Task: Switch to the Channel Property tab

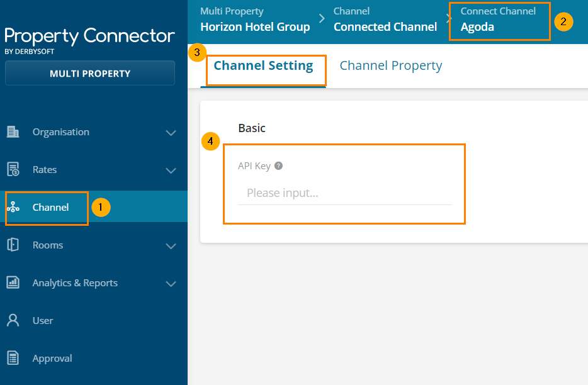Action: 391,66
